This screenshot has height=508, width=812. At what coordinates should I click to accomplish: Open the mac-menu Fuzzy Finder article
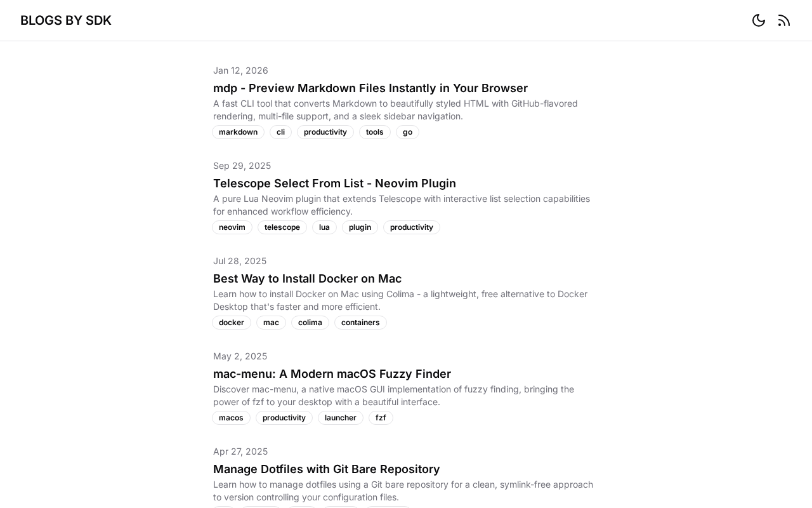coord(332,374)
